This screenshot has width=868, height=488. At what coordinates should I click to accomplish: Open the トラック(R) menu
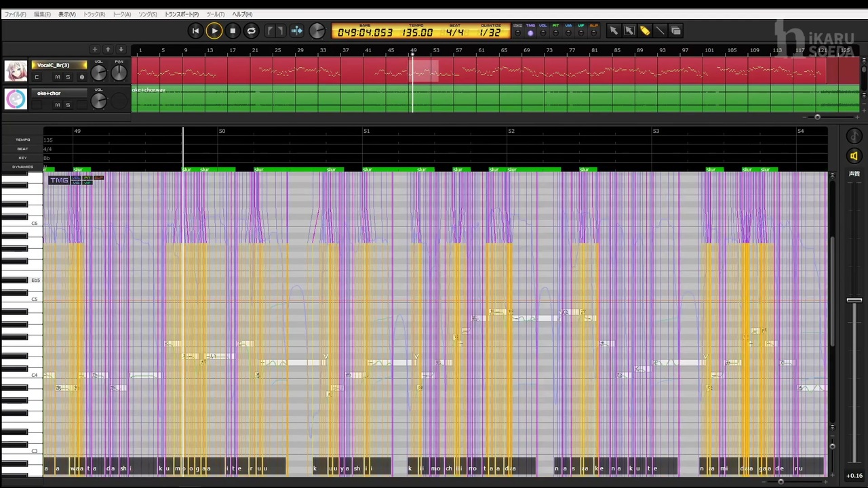pos(94,14)
